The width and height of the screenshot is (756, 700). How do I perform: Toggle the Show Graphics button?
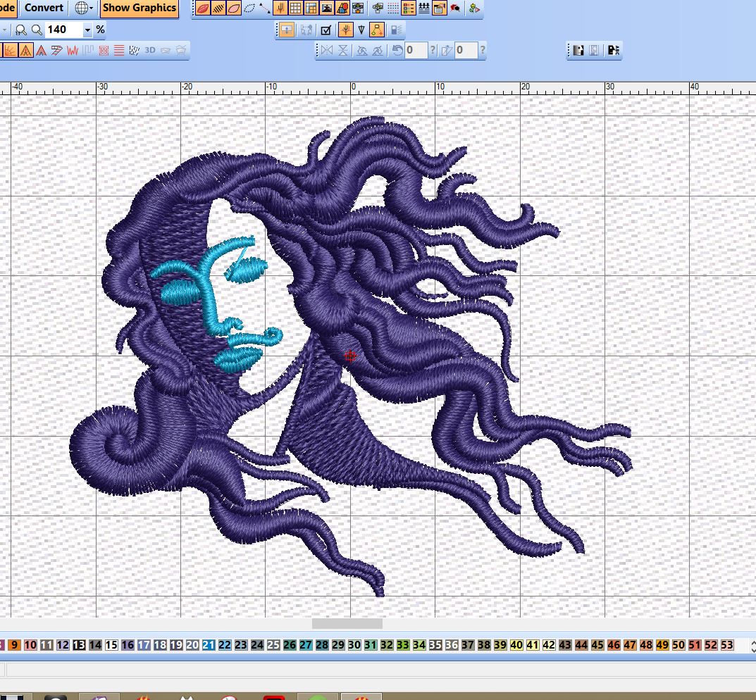click(x=139, y=8)
